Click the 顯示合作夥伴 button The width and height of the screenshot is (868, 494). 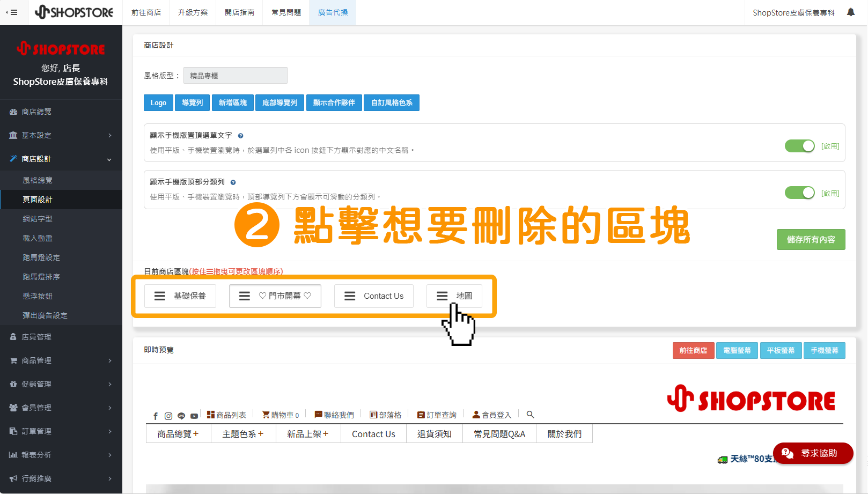coord(334,102)
